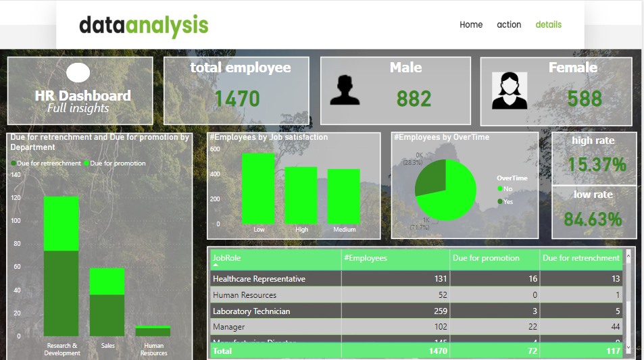Viewport: 644px width, 360px height.
Task: Select the Laboratory Technician table row
Action: 251,311
